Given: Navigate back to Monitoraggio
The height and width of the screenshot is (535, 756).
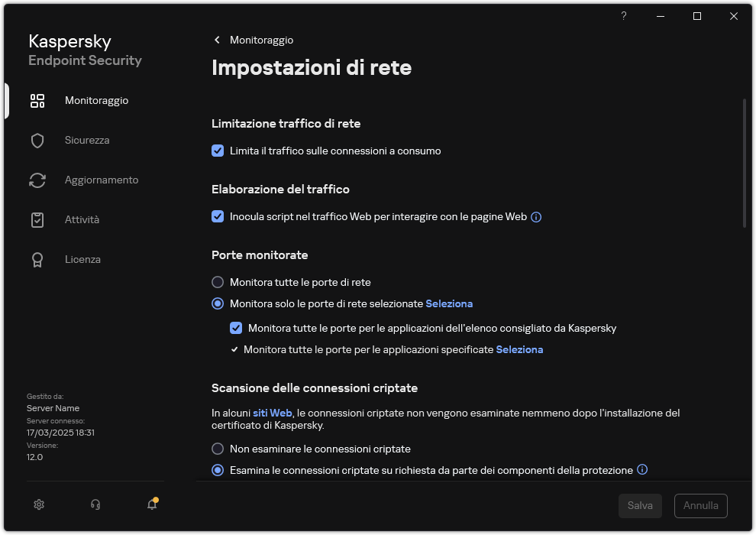Looking at the screenshot, I should click(x=253, y=40).
